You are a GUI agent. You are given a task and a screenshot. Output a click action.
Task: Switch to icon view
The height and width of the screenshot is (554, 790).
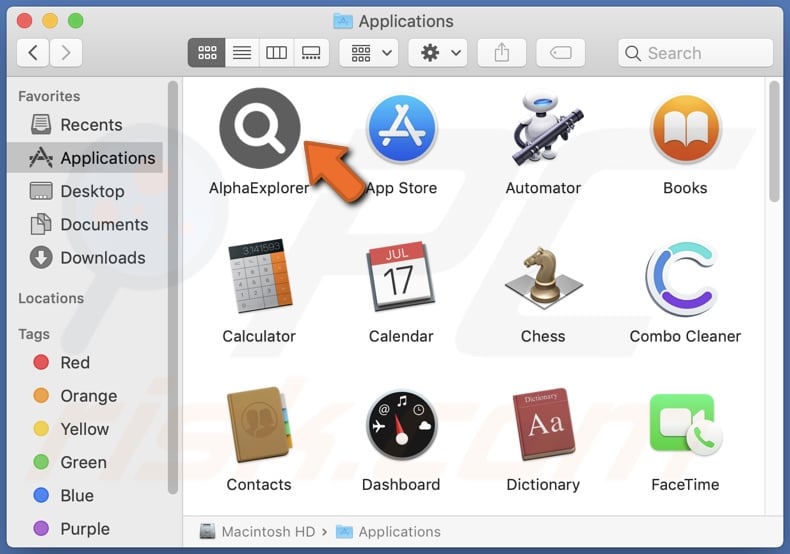pos(207,52)
